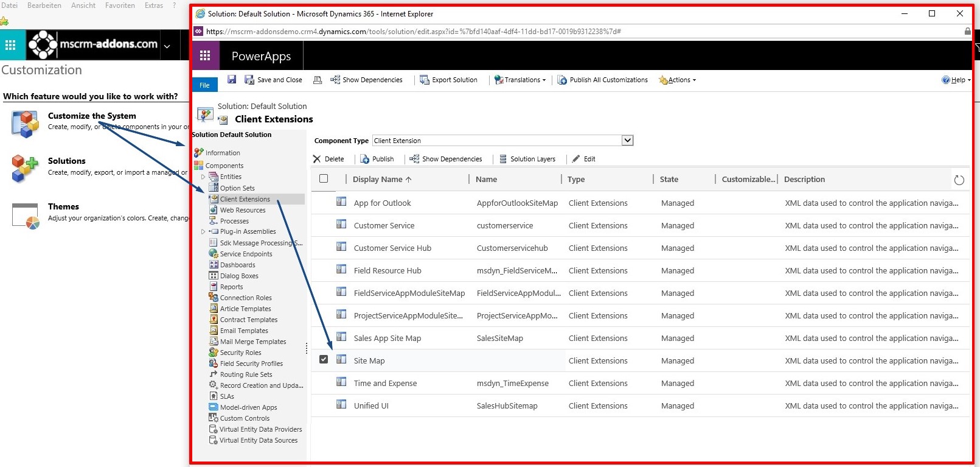Click the App for Outlook row icon
The height and width of the screenshot is (467, 980).
[x=341, y=202]
